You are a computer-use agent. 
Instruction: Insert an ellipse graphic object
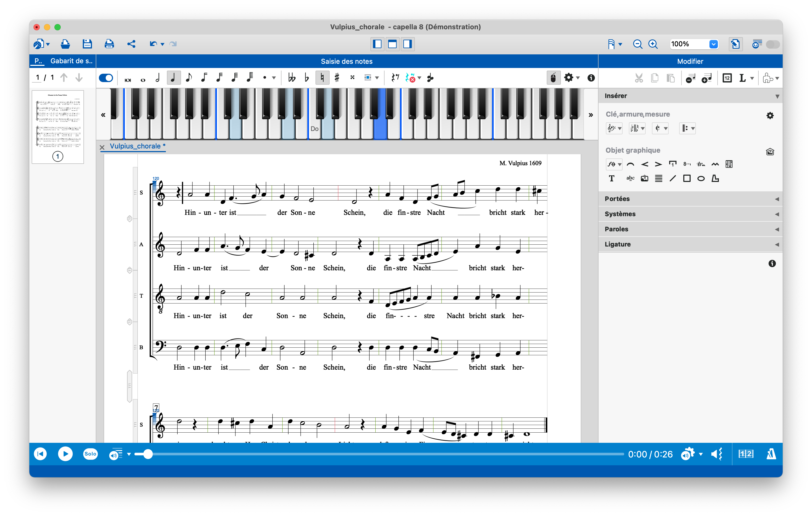(701, 179)
